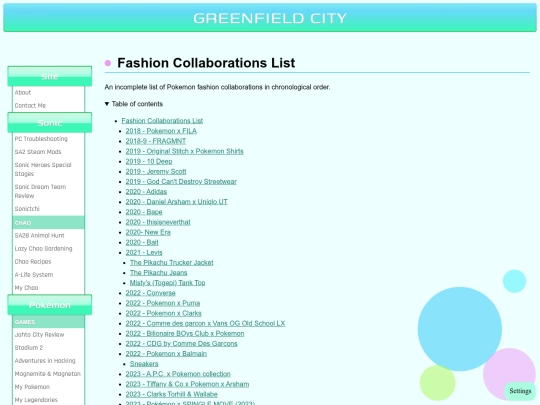This screenshot has width=540, height=405.
Task: Open the Sneakers sub-section link
Action: [x=144, y=364]
